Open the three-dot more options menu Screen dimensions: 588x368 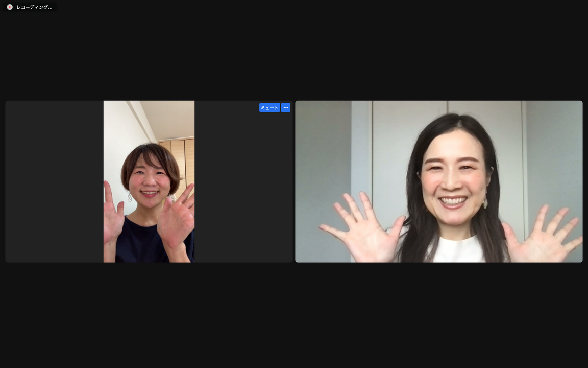[x=286, y=108]
